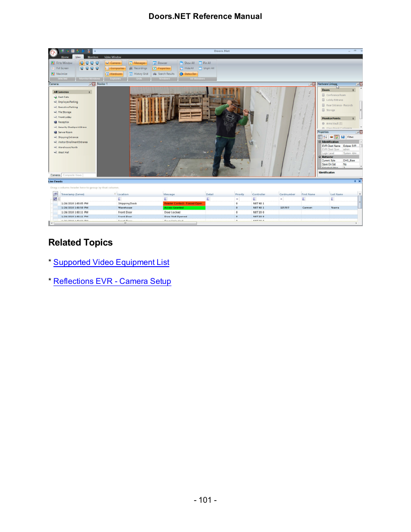Switch to the Monitors ribbon tab

point(93,57)
